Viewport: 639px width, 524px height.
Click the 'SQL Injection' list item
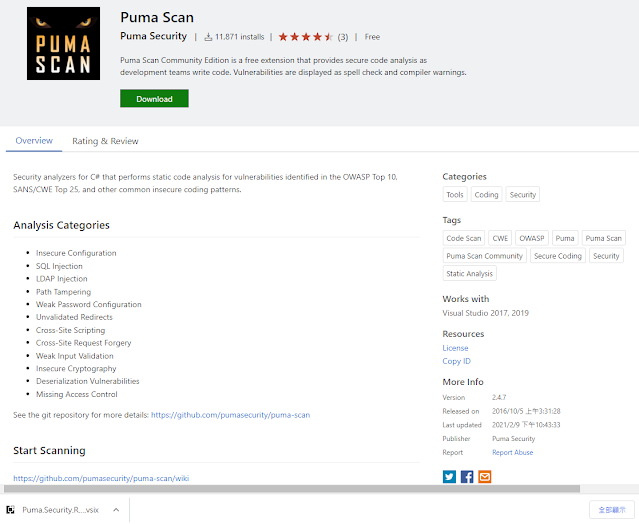click(x=59, y=266)
